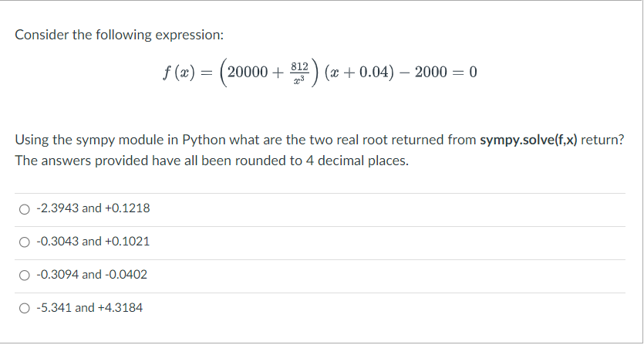Screen dimensions: 644x362
Task: Click the answer text '-5.341 and +4.3184'
Action: coord(89,308)
